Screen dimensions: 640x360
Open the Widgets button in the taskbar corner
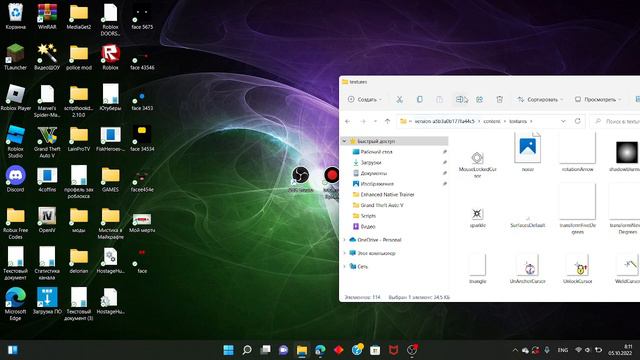tap(13, 350)
